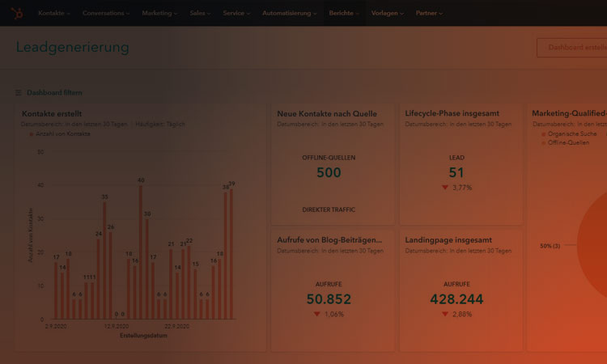Open the Marketing menu
Viewport: 607px width, 364px height.
(x=159, y=13)
